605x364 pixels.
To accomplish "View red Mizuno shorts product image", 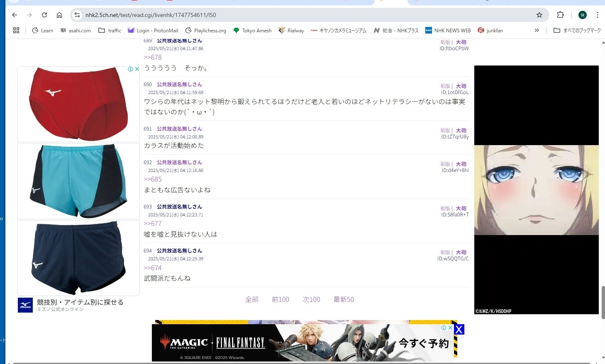I will tap(78, 104).
